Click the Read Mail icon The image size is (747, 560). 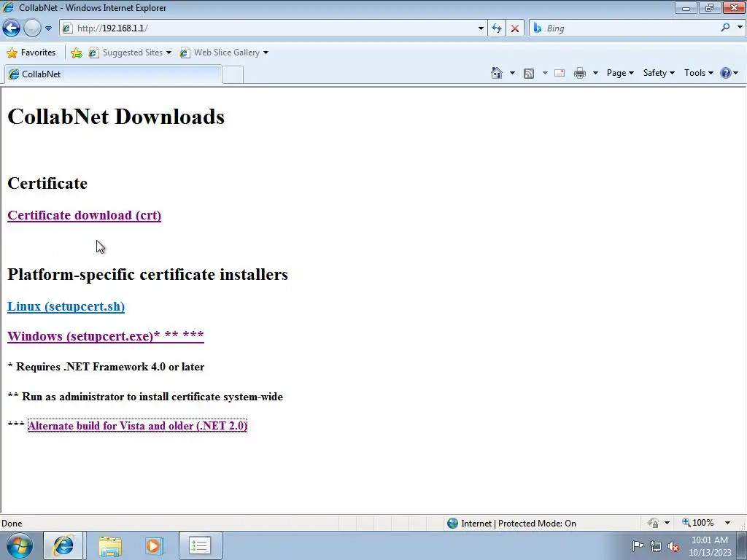(560, 73)
